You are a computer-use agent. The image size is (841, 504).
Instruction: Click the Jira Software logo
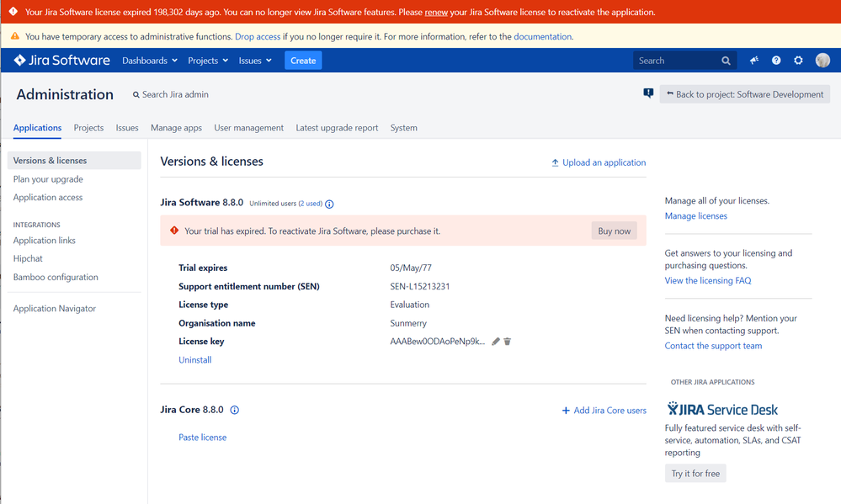point(61,61)
